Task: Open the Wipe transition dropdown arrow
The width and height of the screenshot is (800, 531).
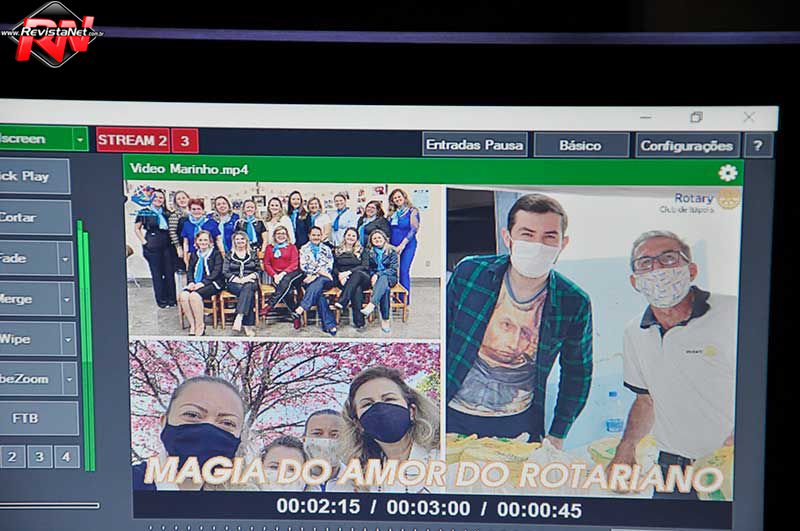Action: (66, 339)
